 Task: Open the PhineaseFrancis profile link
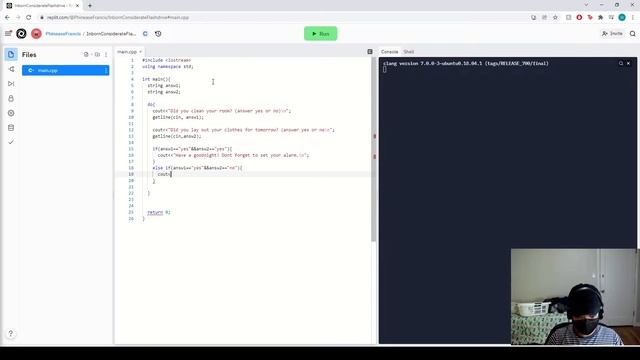click(x=63, y=33)
